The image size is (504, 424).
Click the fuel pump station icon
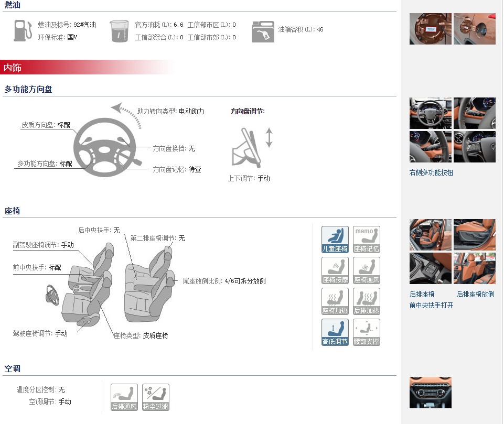tap(23, 30)
